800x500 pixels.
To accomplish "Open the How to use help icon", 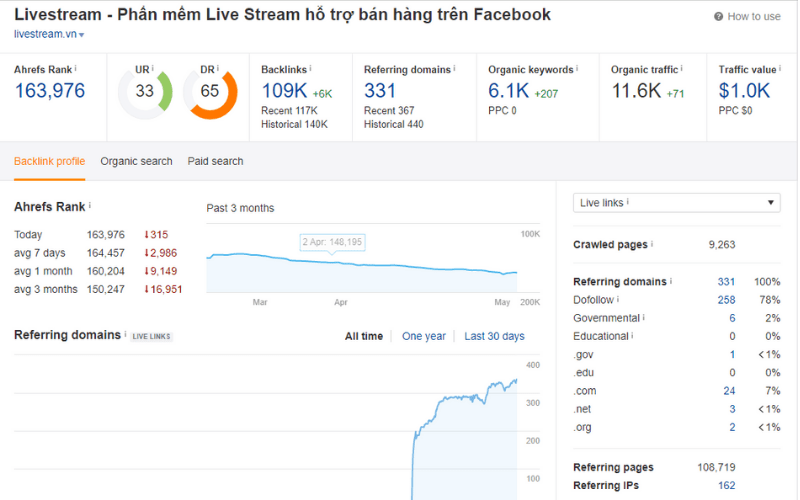I will (x=718, y=16).
